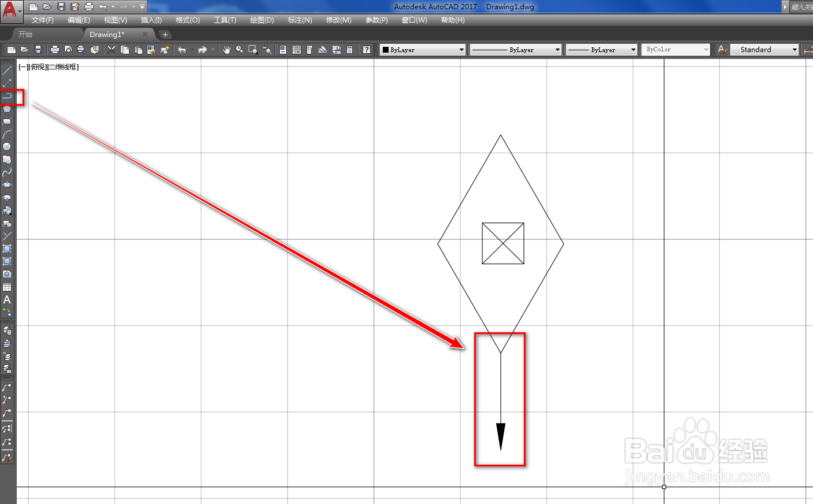Image resolution: width=813 pixels, height=504 pixels.
Task: Click the Plot Preview icon
Action: [68, 50]
